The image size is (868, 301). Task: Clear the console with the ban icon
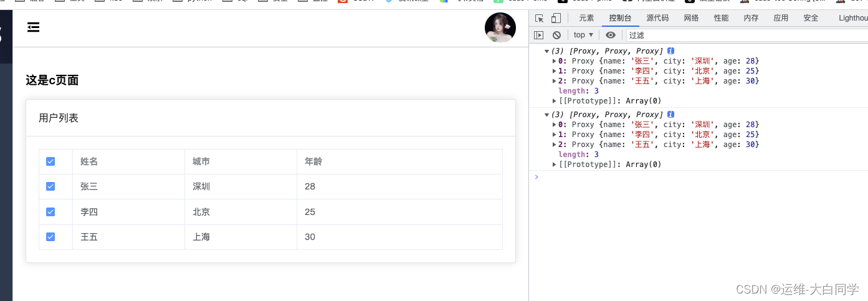[556, 35]
